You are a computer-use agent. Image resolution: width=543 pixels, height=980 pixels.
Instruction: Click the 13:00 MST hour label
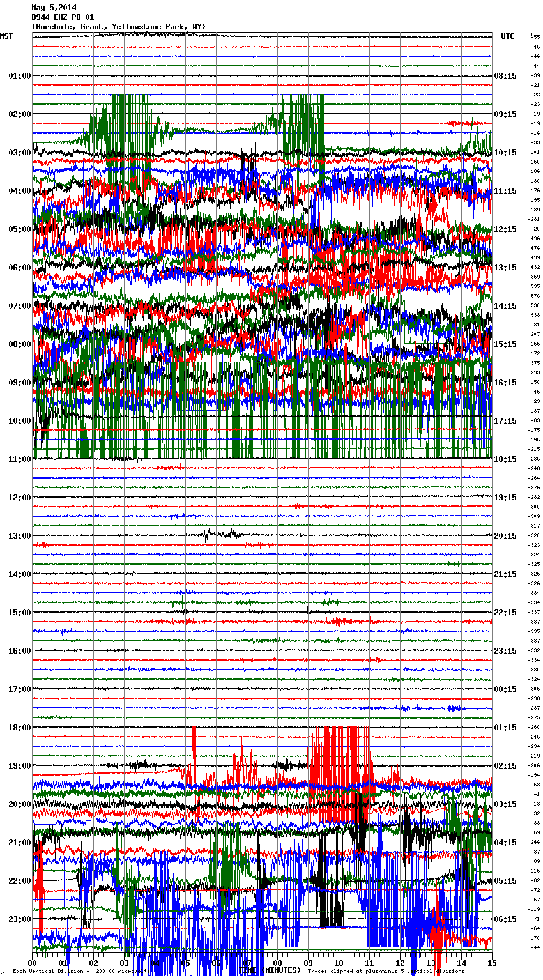(20, 535)
